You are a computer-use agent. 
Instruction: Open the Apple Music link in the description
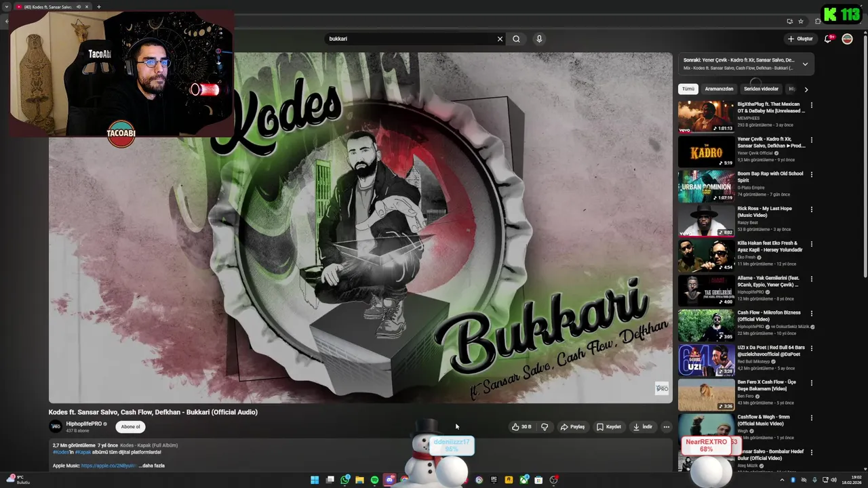[108, 466]
